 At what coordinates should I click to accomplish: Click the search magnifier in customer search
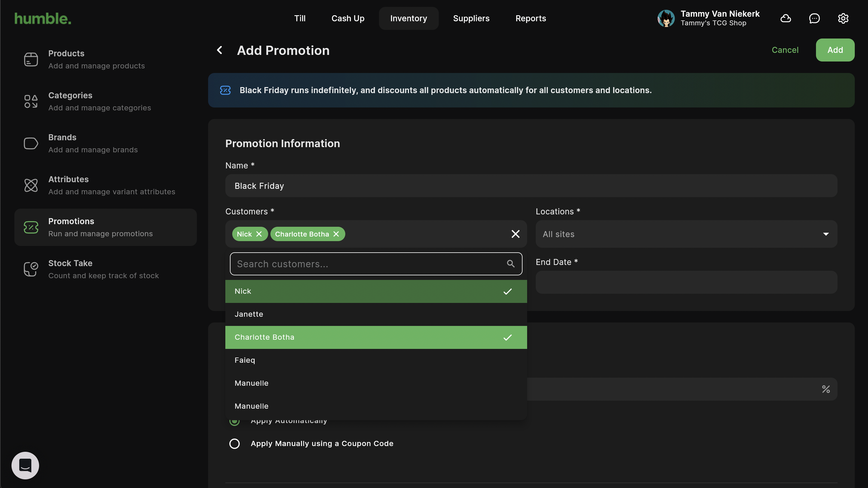click(x=510, y=264)
